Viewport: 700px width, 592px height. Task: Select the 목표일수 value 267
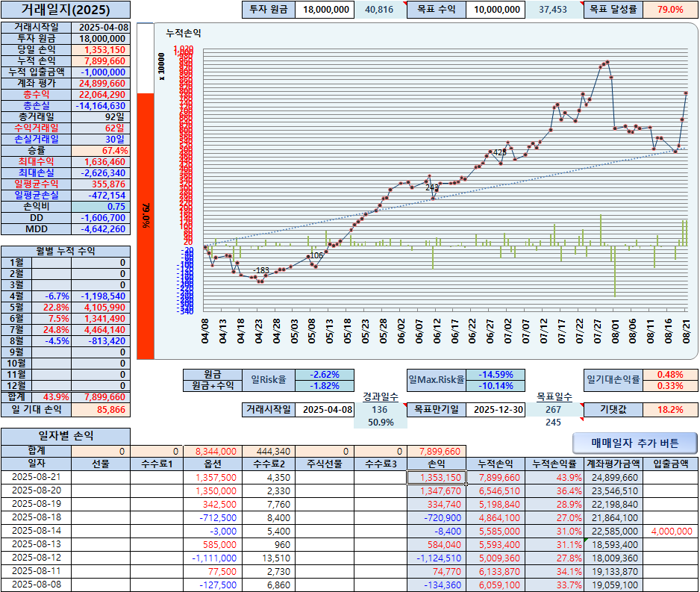[554, 409]
